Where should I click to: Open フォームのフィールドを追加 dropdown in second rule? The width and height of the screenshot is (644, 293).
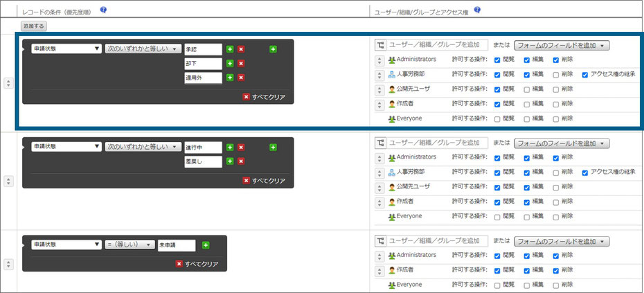(x=561, y=143)
